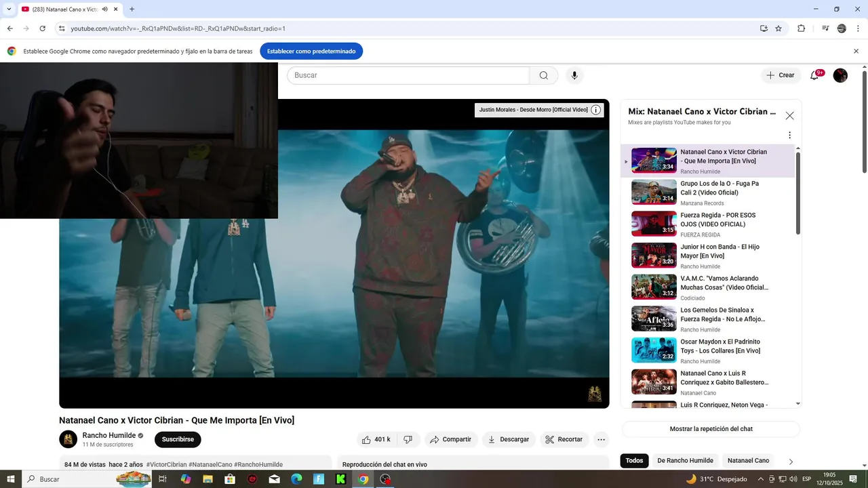Viewport: 868px width, 488px height.
Task: Select the Todos filter chip
Action: 634,461
